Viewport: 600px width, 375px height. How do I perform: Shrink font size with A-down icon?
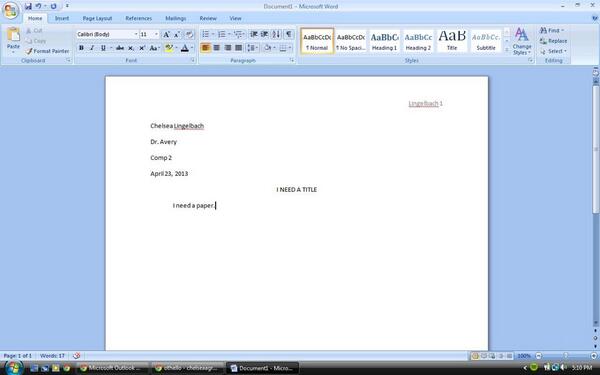[177, 34]
